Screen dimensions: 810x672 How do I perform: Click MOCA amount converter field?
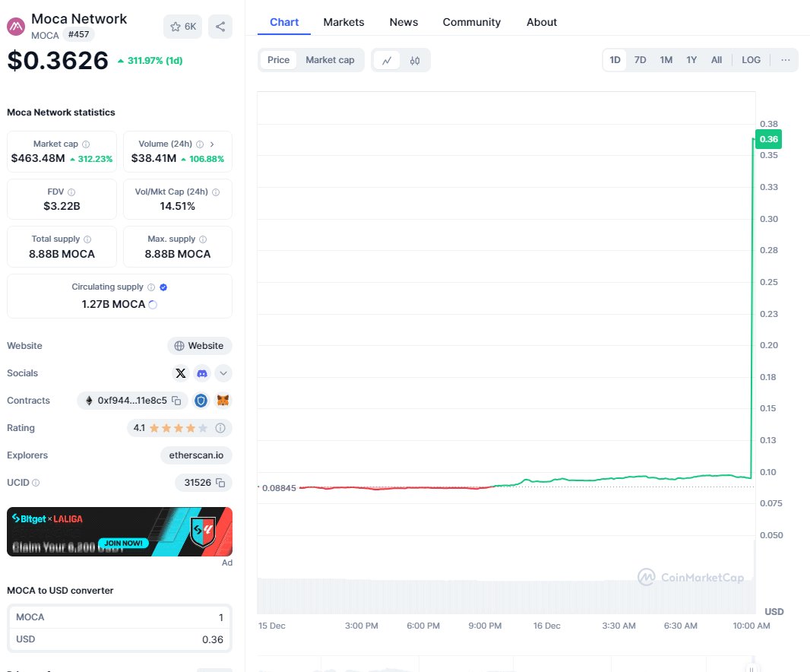pos(119,617)
